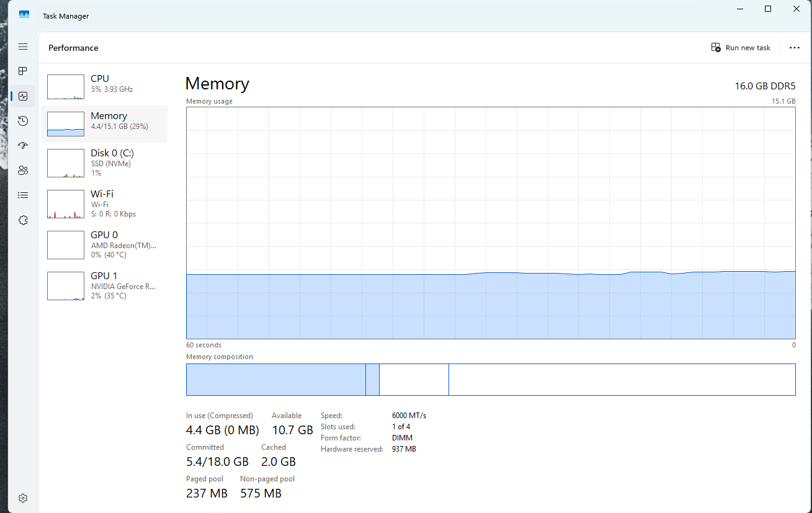The height and width of the screenshot is (513, 812).
Task: Go to the Processes page icon
Action: click(23, 71)
